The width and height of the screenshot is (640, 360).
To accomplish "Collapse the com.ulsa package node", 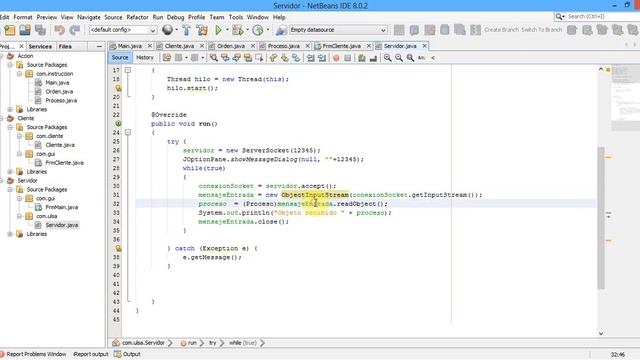I will [x=19, y=216].
